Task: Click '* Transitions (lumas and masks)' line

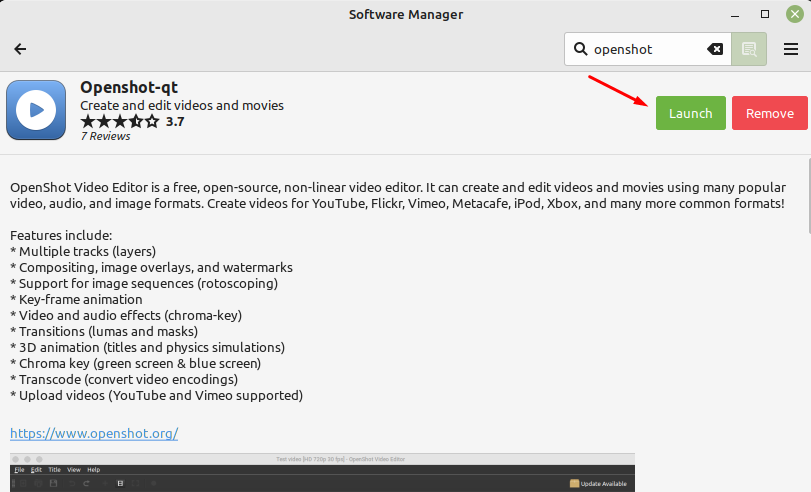Action: click(x=104, y=331)
